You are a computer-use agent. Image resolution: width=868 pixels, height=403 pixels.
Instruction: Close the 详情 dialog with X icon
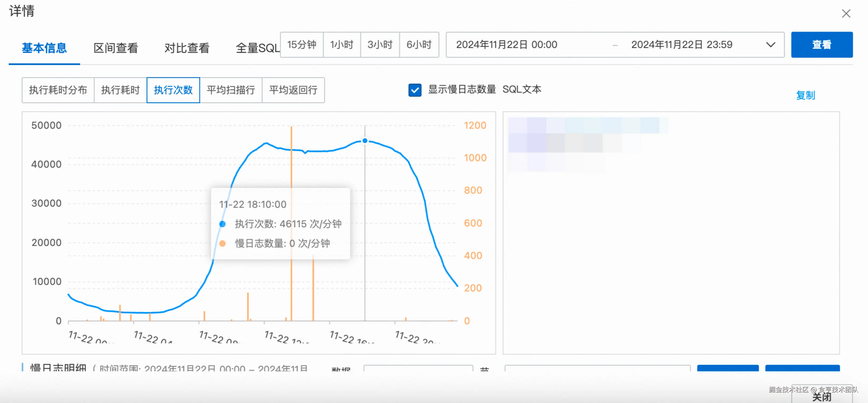pos(846,14)
